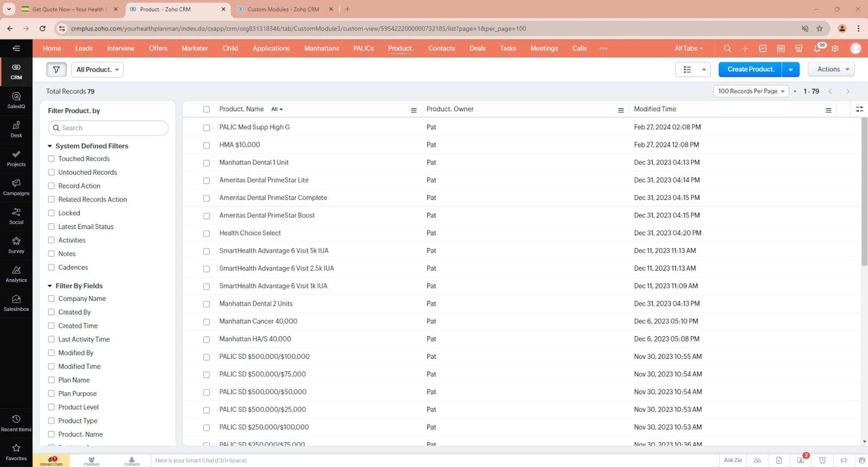Open the list view type dropdown
The image size is (868, 467).
pyautogui.click(x=693, y=70)
